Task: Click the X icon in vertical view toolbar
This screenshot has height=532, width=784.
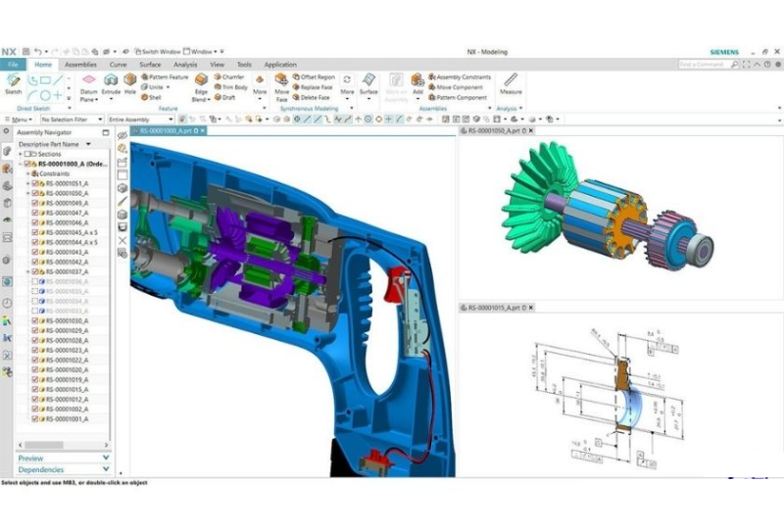Action: tap(122, 240)
